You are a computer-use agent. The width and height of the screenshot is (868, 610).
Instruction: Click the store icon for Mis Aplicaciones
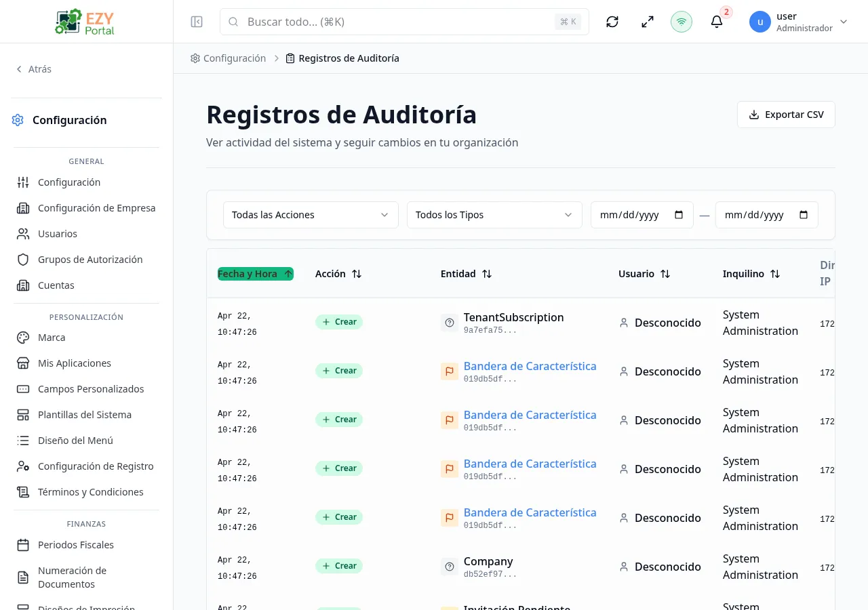click(23, 363)
